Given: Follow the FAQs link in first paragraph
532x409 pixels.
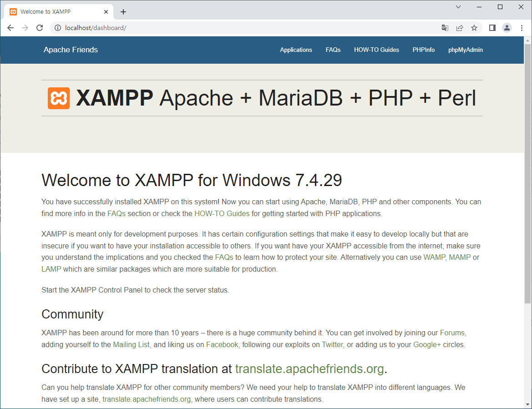Looking at the screenshot, I should (117, 214).
